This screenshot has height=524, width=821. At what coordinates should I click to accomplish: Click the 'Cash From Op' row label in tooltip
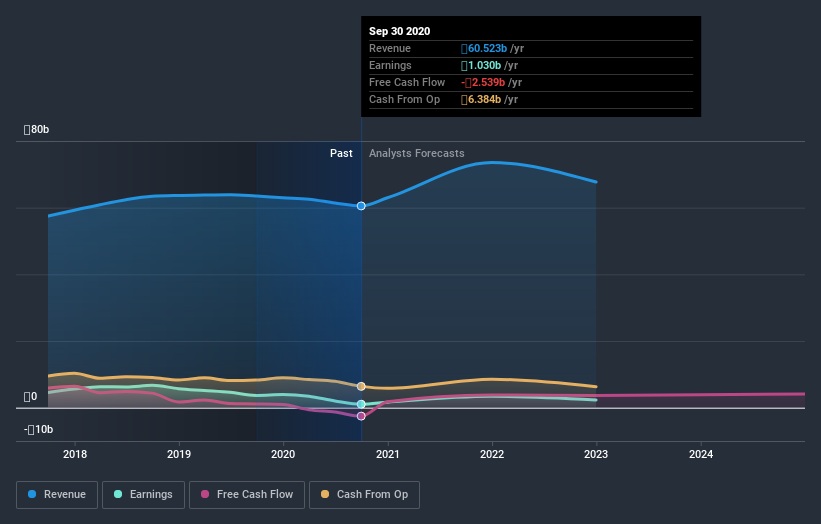[x=404, y=99]
